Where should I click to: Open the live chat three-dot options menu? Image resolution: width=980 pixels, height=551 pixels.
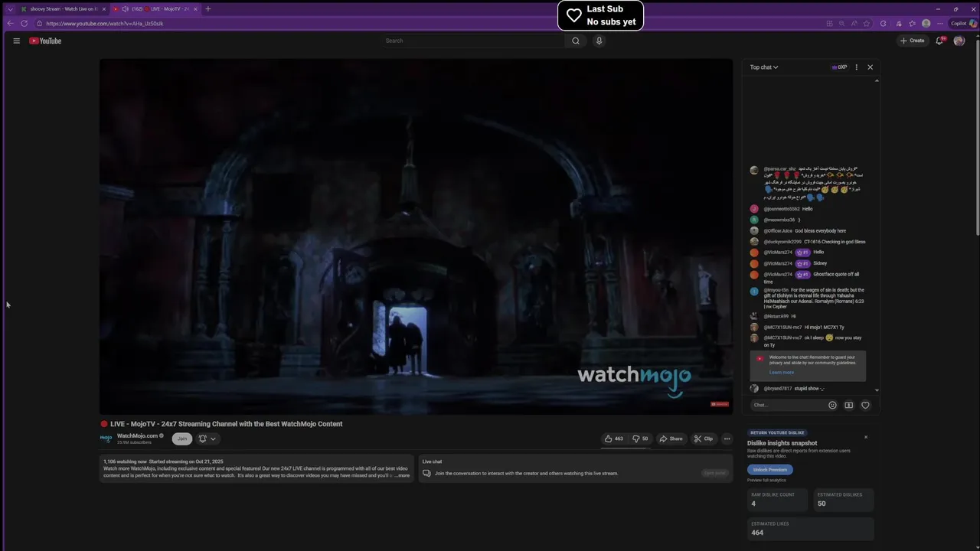tap(856, 67)
